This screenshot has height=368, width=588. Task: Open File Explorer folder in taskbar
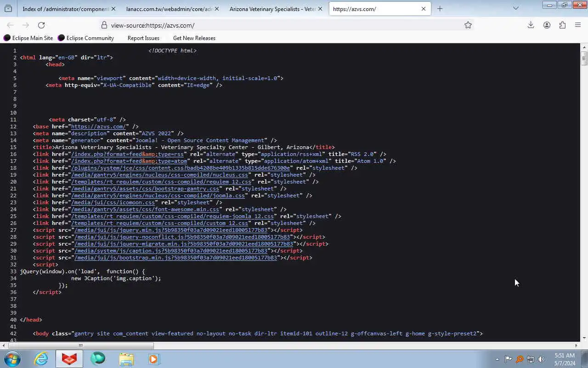(x=126, y=359)
